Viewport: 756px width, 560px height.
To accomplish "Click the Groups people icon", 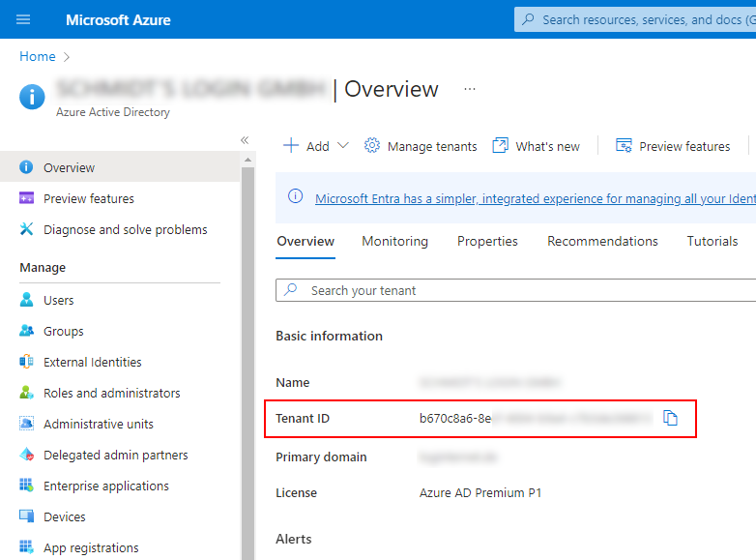I will (26, 331).
